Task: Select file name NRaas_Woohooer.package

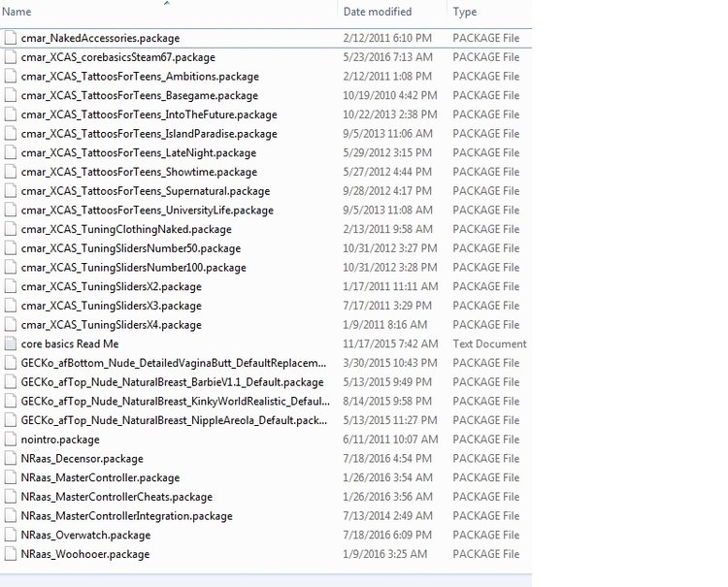Action: (x=85, y=554)
